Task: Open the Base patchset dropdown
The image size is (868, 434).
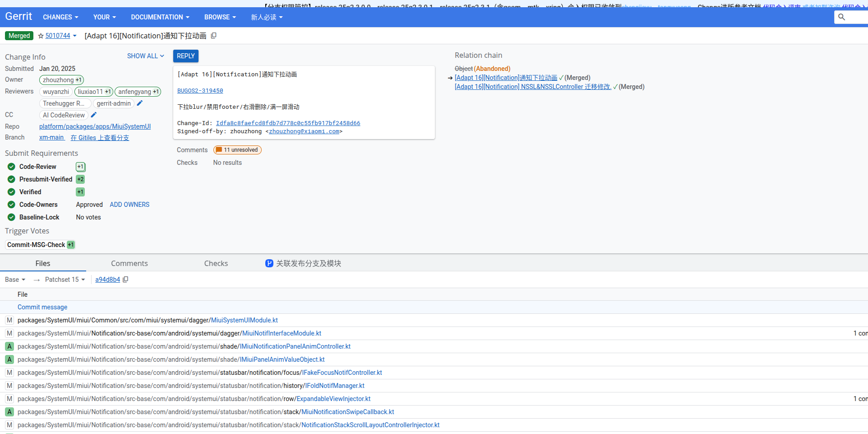Action: (15, 280)
